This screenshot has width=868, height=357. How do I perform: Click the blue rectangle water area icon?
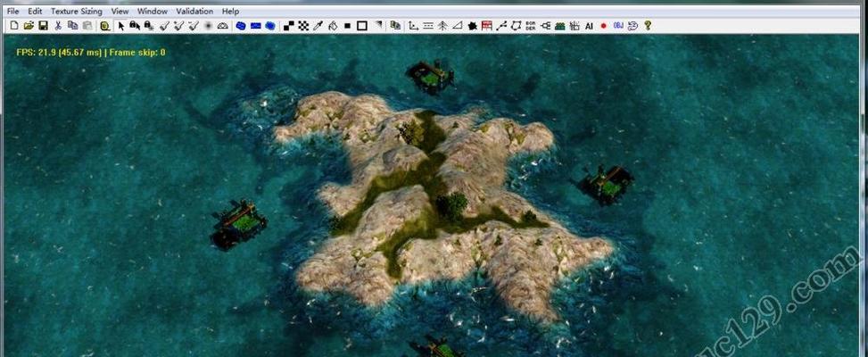pos(255,26)
